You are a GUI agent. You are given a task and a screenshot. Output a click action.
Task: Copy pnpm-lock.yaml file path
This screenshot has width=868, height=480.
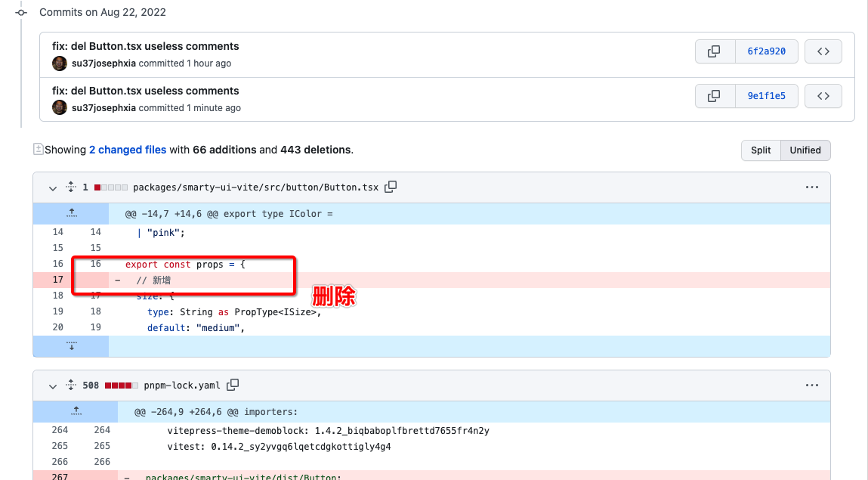point(233,385)
